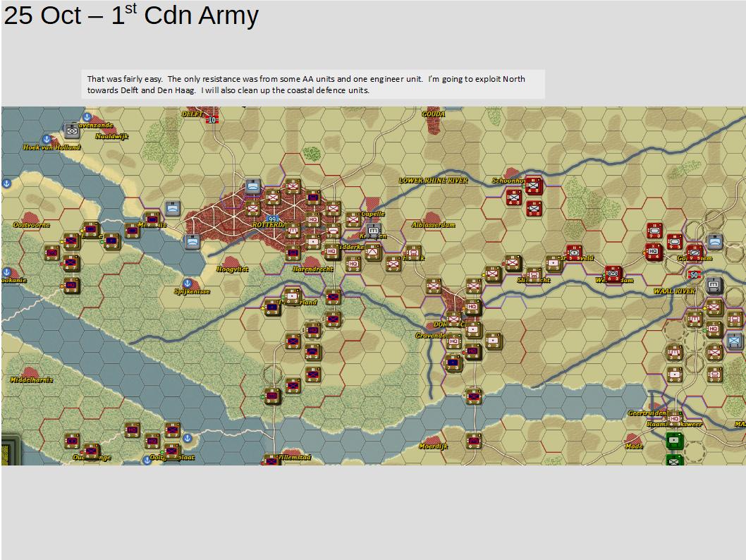Select the red unit counter at Werkendam
This screenshot has height=560, width=746.
point(613,274)
